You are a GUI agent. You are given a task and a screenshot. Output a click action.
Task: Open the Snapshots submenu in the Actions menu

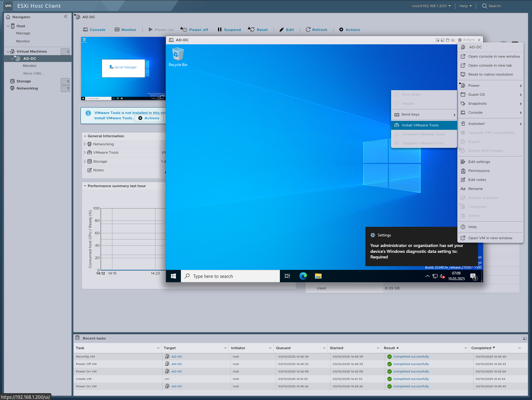pyautogui.click(x=477, y=103)
